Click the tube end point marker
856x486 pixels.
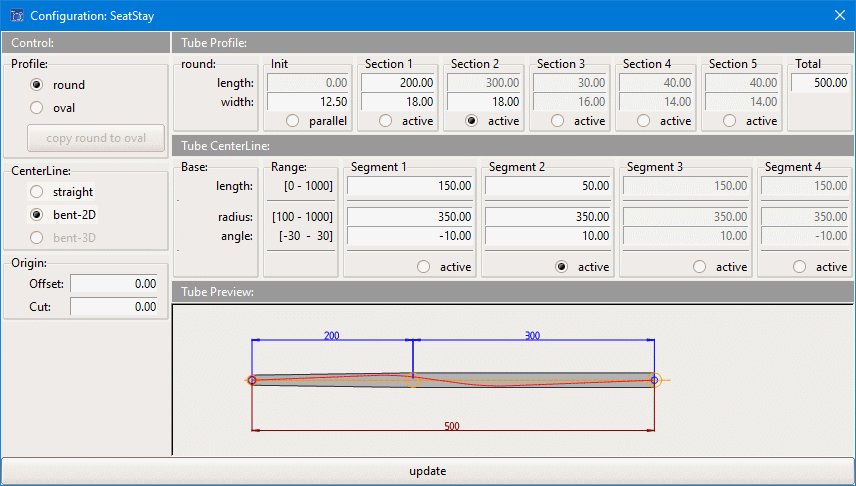pos(654,380)
